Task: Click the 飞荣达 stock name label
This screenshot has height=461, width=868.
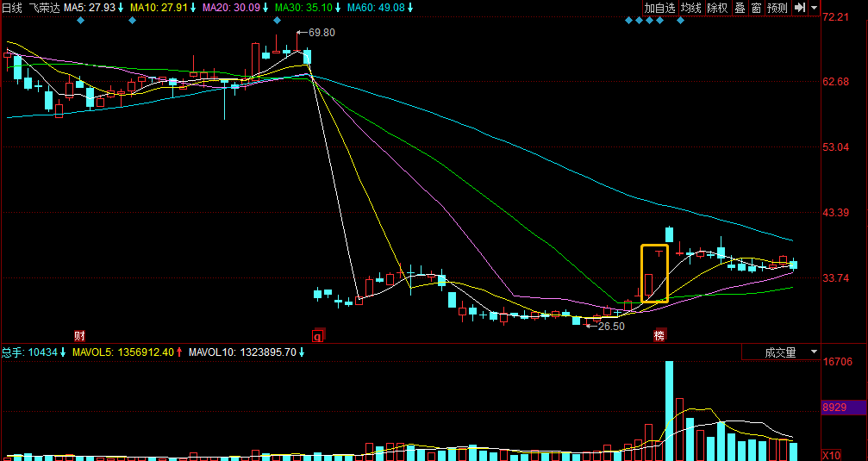Action: point(44,8)
